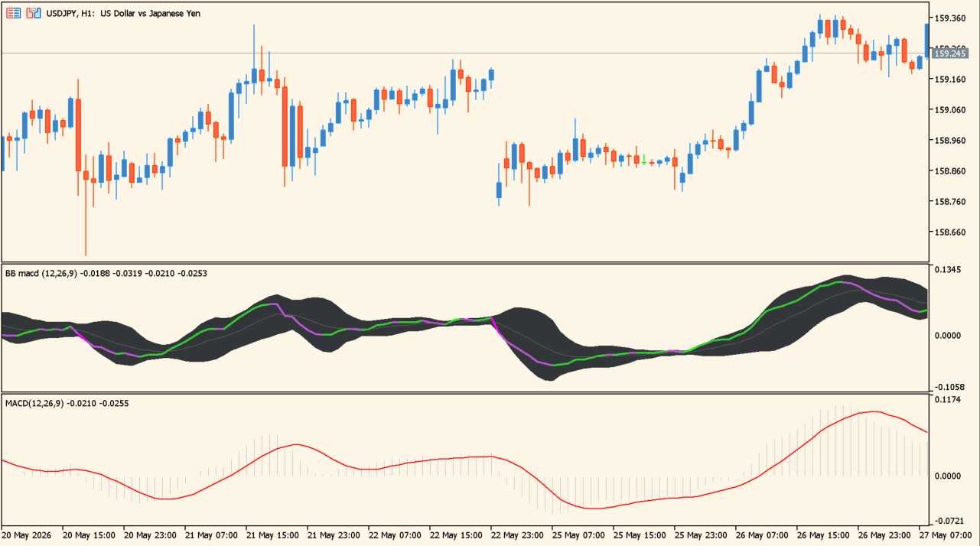Click the 158.660 price scale label
This screenshot has height=546, width=980.
[950, 232]
